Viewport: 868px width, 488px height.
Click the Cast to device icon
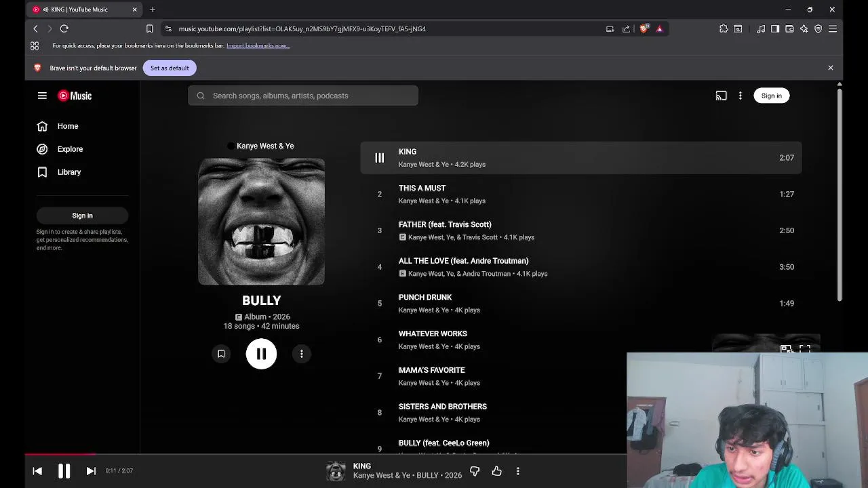(721, 96)
